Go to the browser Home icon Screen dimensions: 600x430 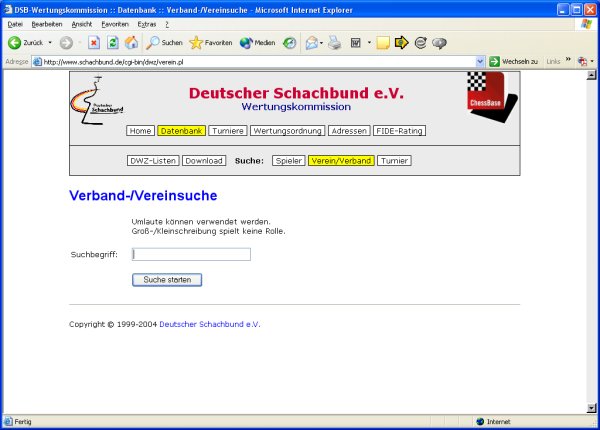pyautogui.click(x=131, y=43)
